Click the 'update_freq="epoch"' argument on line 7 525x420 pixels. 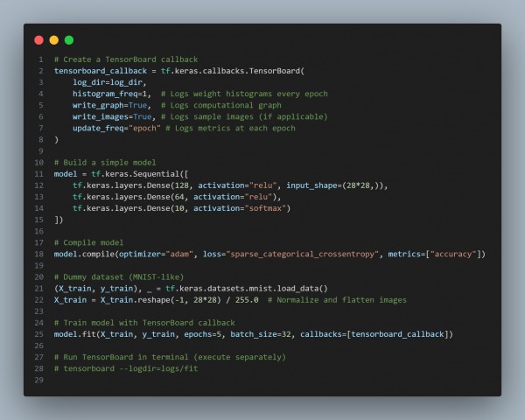click(x=116, y=129)
